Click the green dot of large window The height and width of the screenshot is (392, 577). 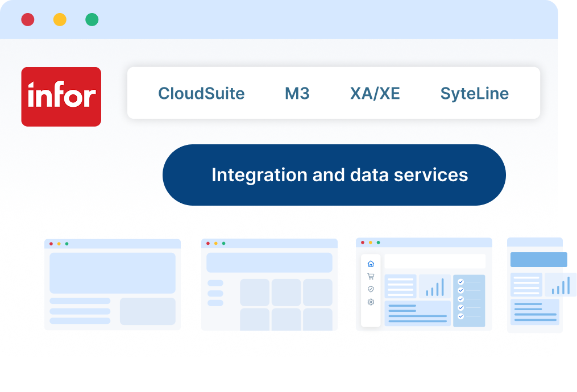[x=92, y=19]
